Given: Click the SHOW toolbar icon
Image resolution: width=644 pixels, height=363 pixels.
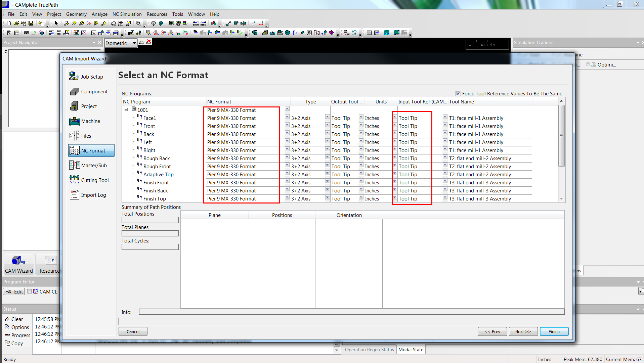Looking at the screenshot, I should pos(196,23).
